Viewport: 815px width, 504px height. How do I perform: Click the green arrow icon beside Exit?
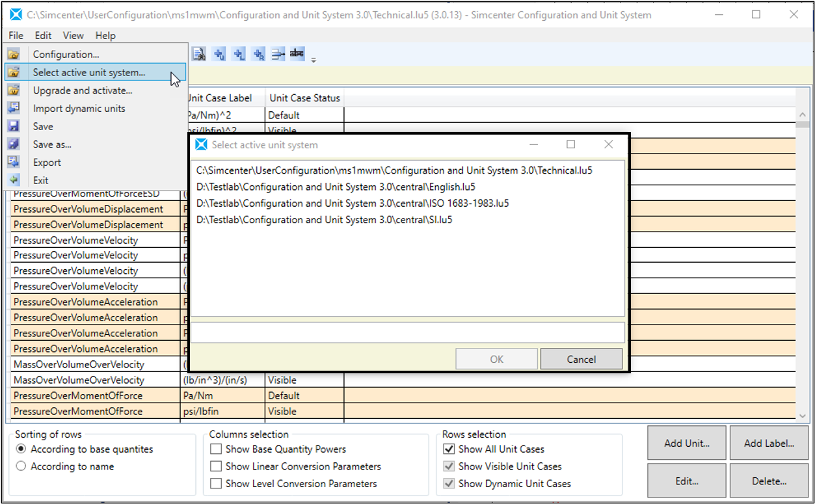click(x=14, y=181)
